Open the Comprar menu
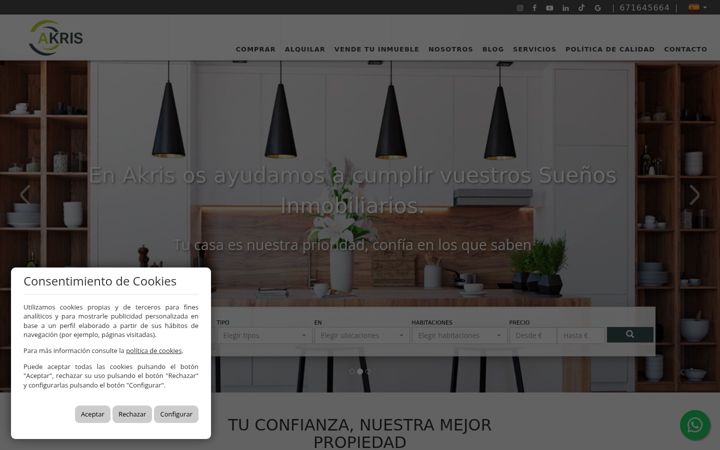720x450 pixels. (255, 49)
